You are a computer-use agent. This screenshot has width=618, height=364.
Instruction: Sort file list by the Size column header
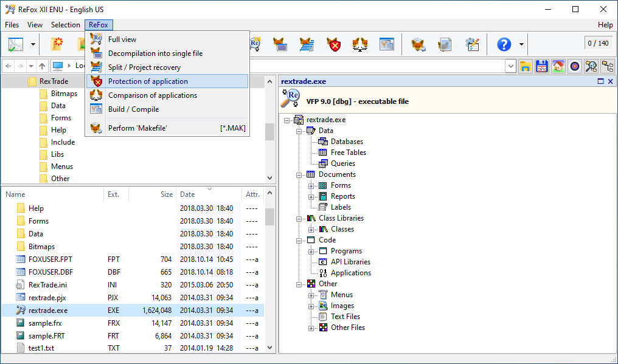coord(152,194)
